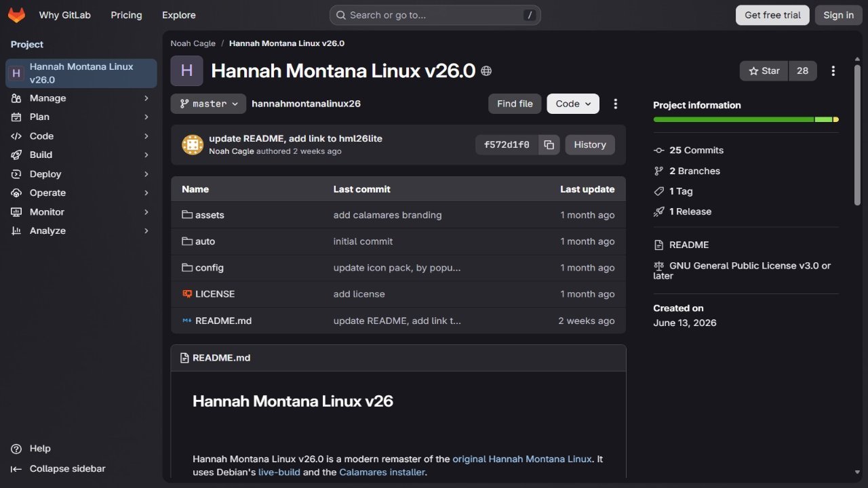Open the Code dropdown button
868x488 pixels.
[x=573, y=104]
